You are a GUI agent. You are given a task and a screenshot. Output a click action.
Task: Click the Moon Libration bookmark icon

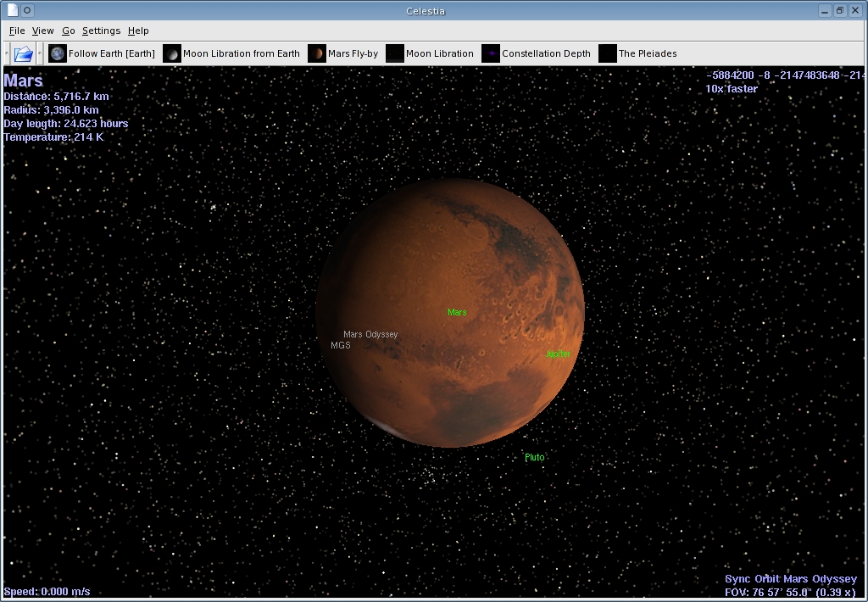click(x=394, y=53)
